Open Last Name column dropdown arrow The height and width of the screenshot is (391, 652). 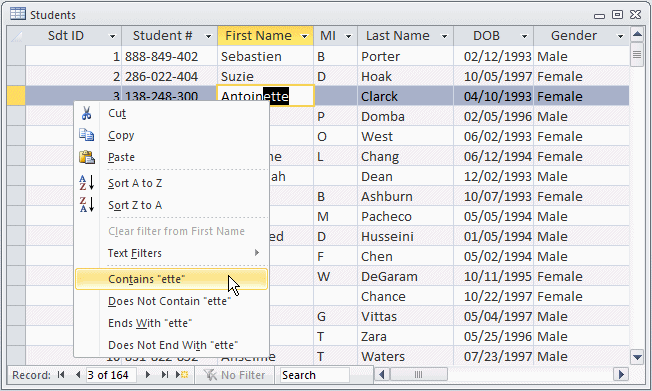pyautogui.click(x=444, y=37)
